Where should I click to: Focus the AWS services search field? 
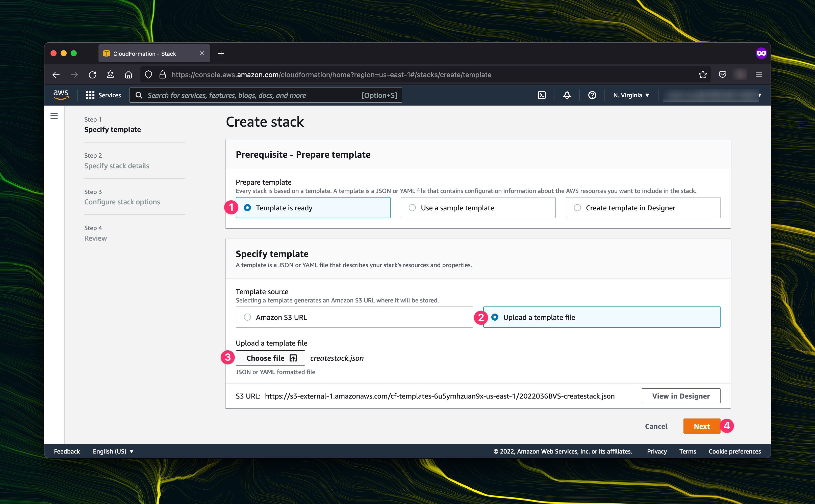tap(253, 95)
